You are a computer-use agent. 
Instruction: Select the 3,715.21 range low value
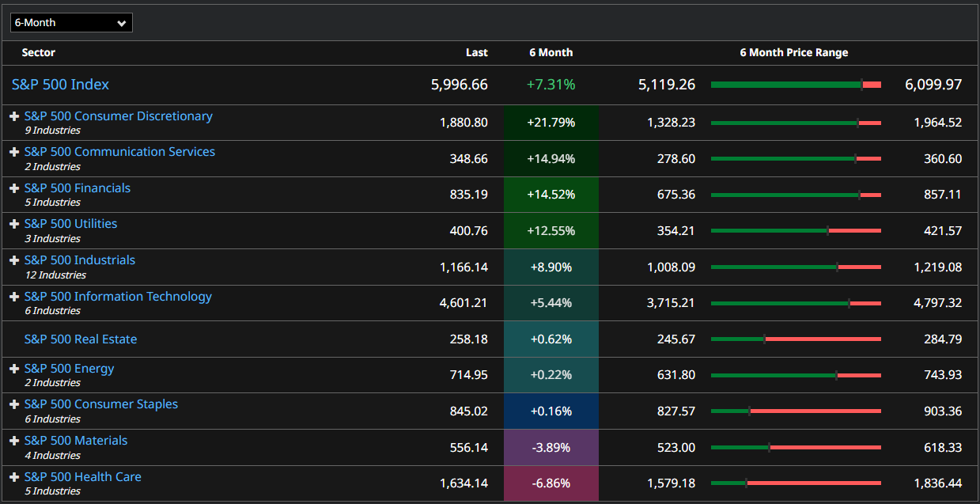coord(672,303)
